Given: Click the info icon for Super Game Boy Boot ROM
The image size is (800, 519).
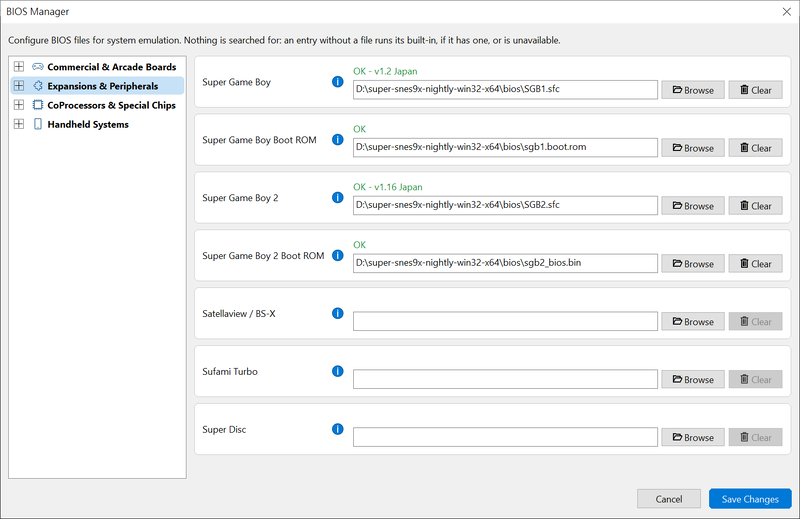Looking at the screenshot, I should (337, 139).
